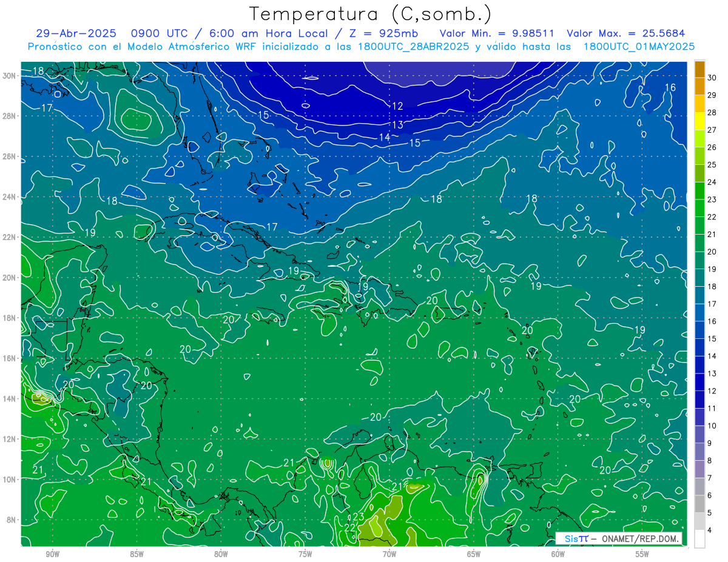The height and width of the screenshot is (562, 728).
Task: Click legend scale value "29"
Action: pos(713,95)
